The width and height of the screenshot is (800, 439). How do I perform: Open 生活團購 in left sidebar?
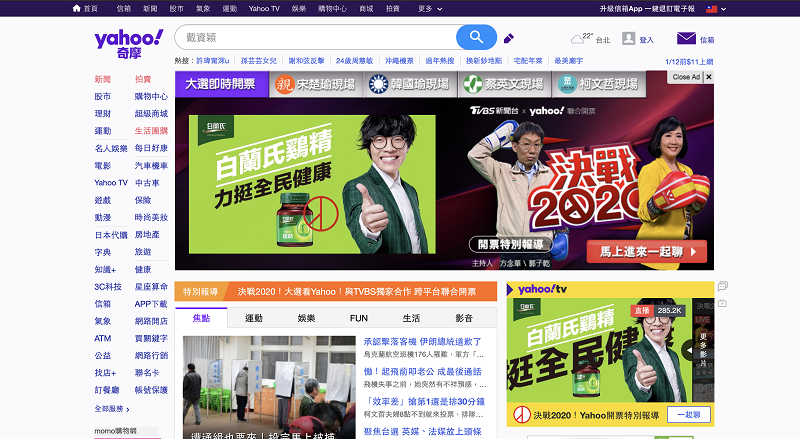coord(151,131)
